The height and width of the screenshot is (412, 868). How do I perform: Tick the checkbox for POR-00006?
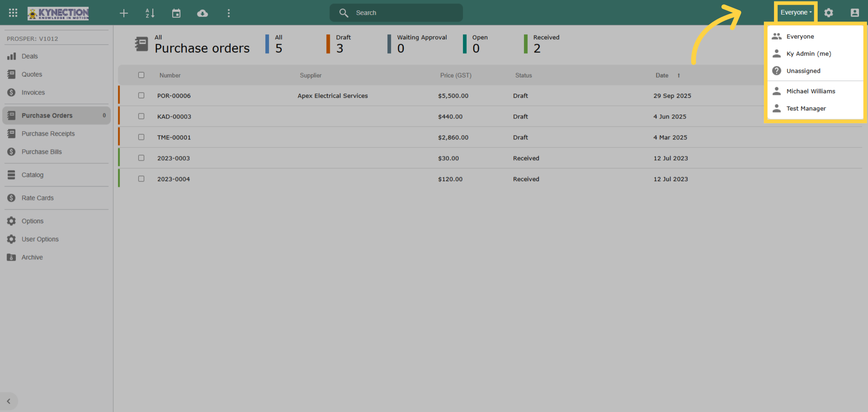[x=141, y=96]
